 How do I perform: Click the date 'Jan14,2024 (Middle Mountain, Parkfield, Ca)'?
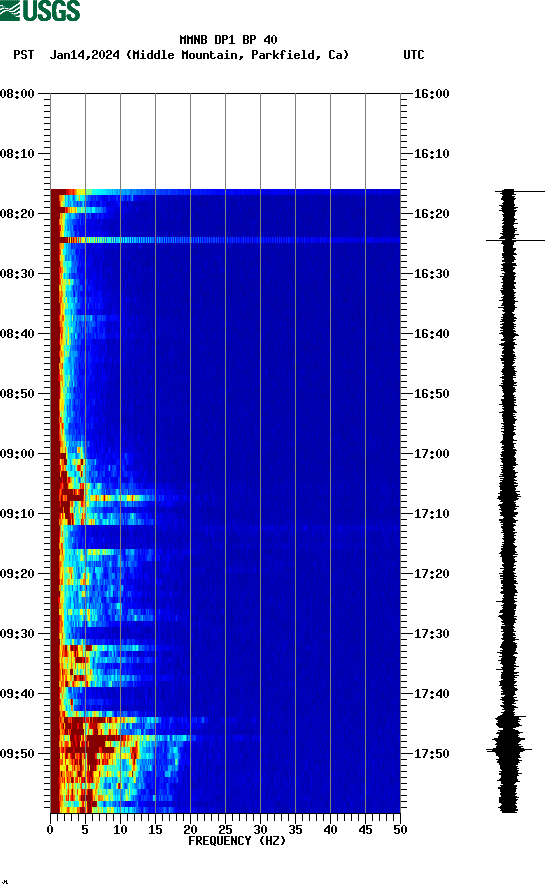(x=199, y=55)
